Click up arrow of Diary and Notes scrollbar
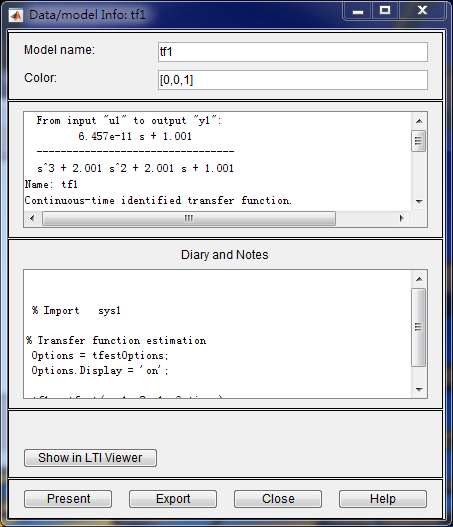Viewport: 453px width, 527px height. pyautogui.click(x=419, y=279)
